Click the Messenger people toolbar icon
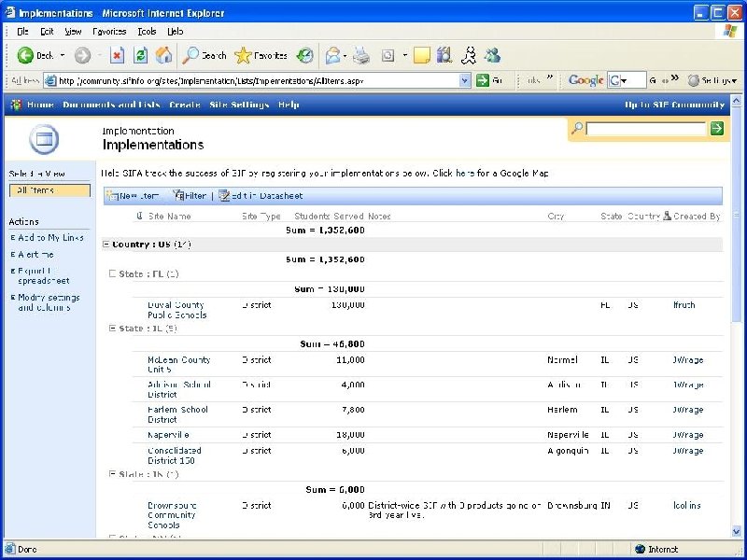This screenshot has width=747, height=560. coord(492,56)
